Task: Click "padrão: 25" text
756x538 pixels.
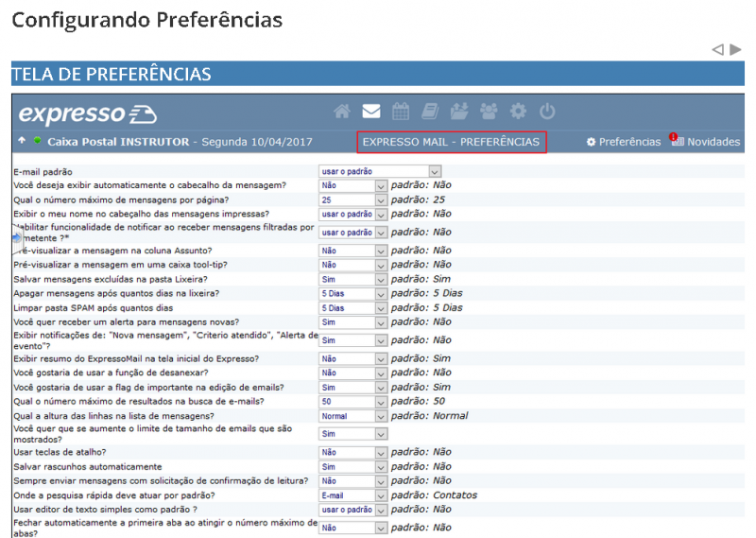Action: click(x=418, y=200)
